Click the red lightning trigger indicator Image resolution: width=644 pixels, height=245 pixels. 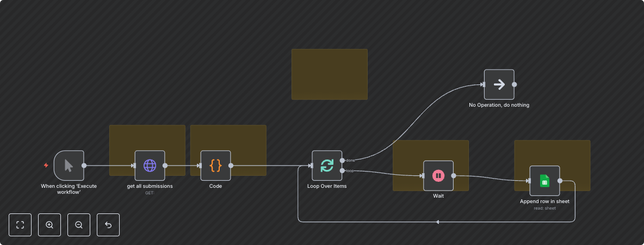46,166
